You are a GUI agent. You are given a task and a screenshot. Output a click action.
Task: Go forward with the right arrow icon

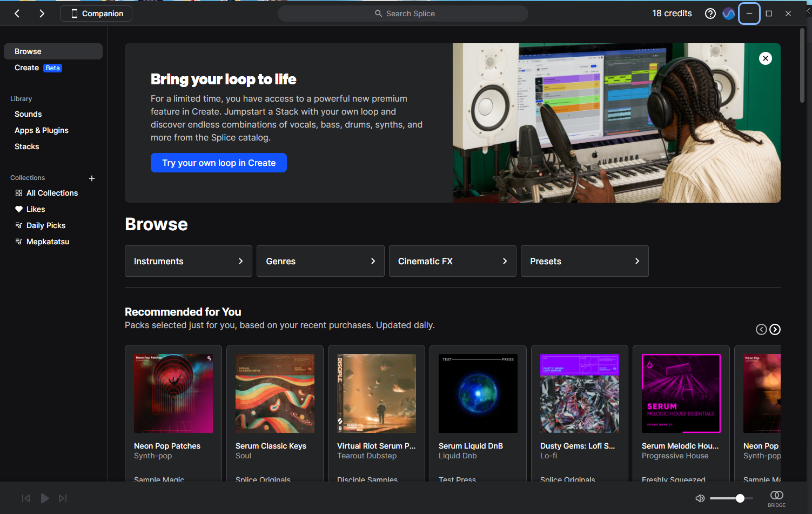pyautogui.click(x=42, y=14)
